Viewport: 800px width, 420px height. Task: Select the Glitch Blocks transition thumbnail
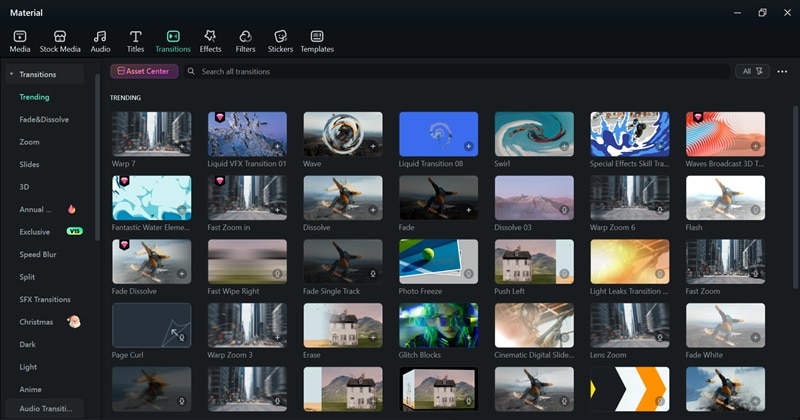tap(438, 325)
